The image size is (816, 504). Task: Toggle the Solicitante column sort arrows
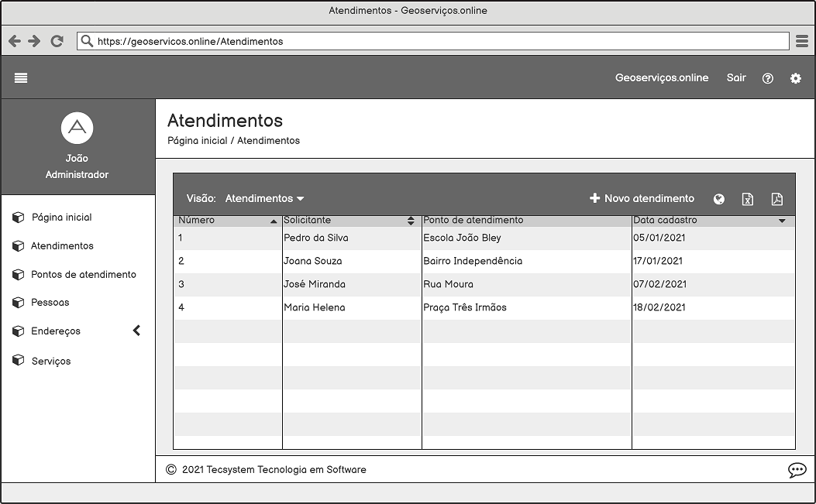(x=411, y=221)
